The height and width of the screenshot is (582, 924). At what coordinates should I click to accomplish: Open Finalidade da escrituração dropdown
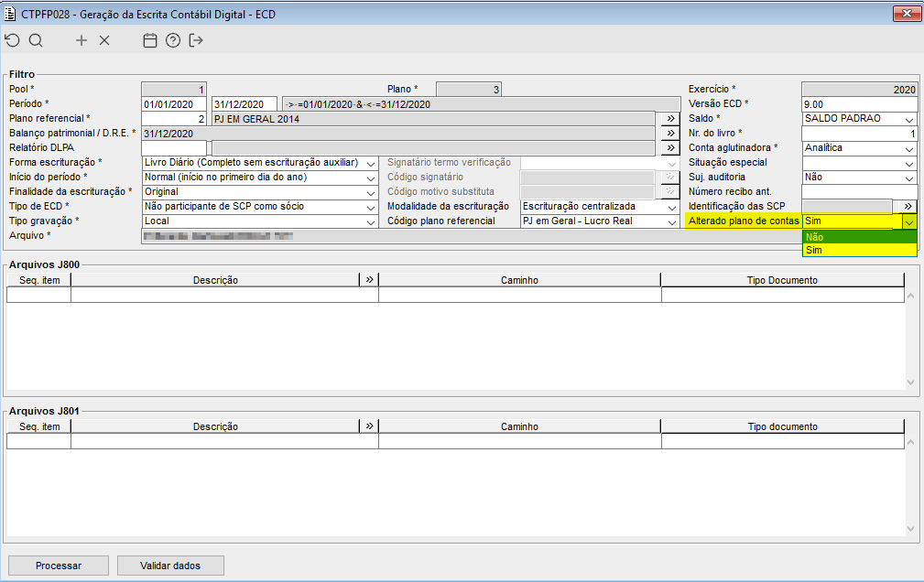pos(371,192)
